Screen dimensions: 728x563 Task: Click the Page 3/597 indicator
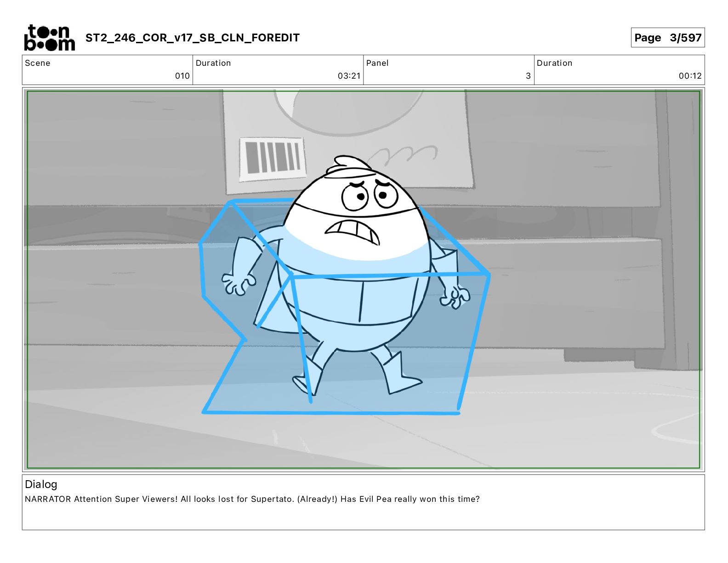point(668,38)
